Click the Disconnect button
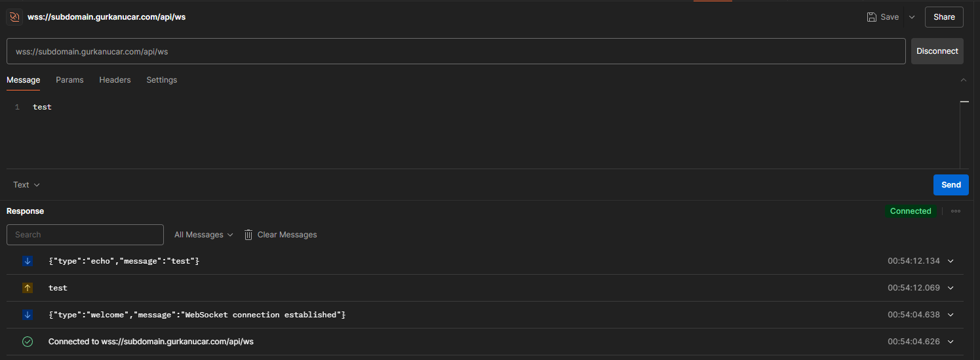This screenshot has width=980, height=360. click(x=937, y=51)
